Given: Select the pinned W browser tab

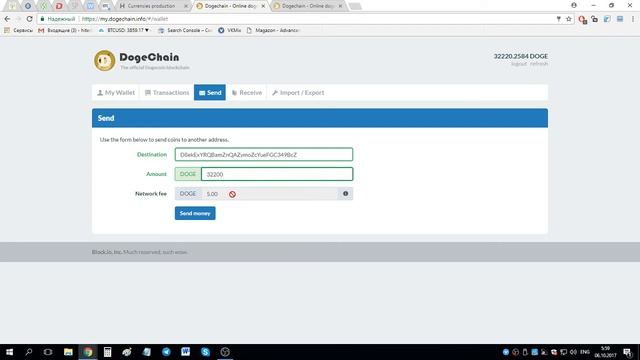Looking at the screenshot, I should tap(90, 6).
